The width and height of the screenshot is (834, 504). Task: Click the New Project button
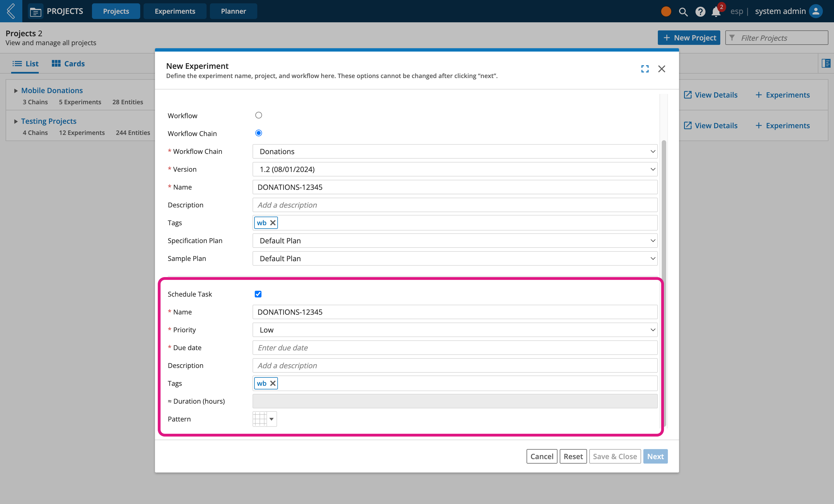tap(689, 38)
